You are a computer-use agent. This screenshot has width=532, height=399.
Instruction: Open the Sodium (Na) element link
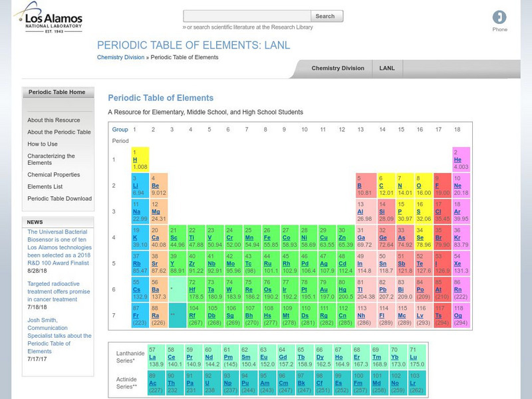pyautogui.click(x=137, y=211)
